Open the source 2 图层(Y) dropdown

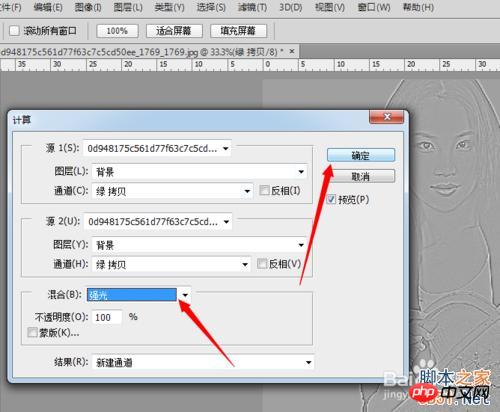click(199, 245)
